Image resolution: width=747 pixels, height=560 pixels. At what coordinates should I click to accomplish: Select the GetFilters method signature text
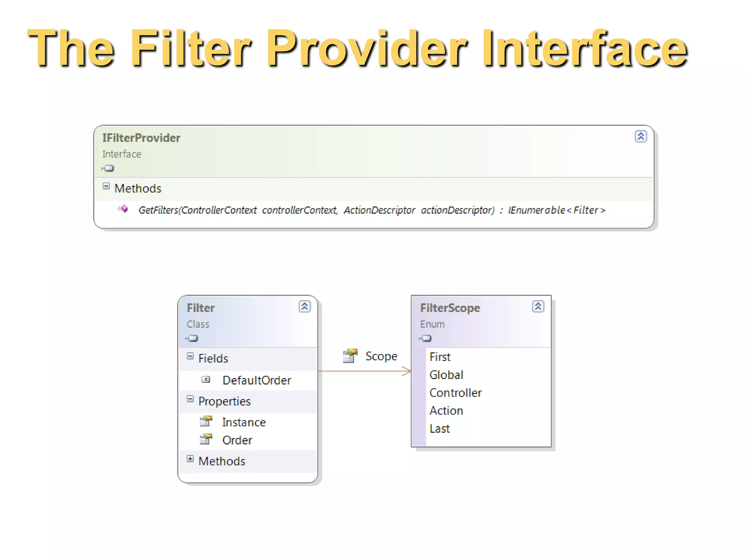[x=371, y=210]
